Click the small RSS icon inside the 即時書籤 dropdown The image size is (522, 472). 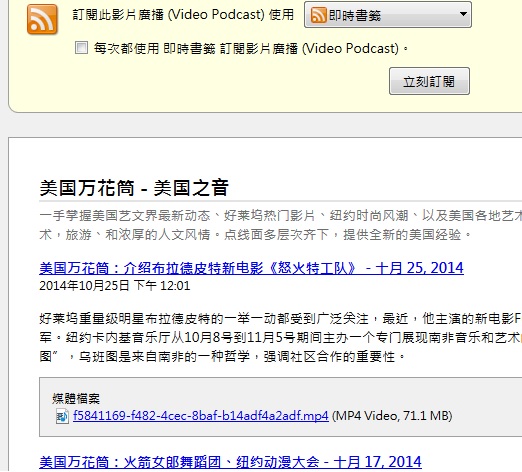pyautogui.click(x=318, y=15)
